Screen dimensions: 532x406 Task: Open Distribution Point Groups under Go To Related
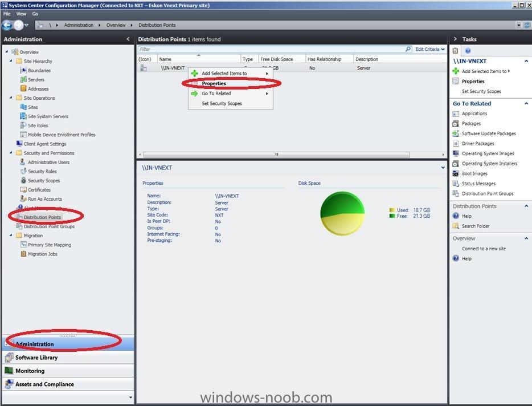488,194
